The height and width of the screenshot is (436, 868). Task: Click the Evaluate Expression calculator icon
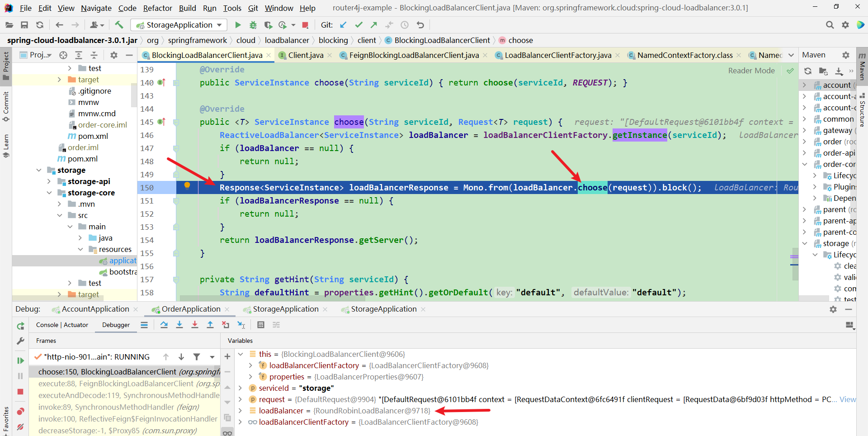pyautogui.click(x=261, y=325)
